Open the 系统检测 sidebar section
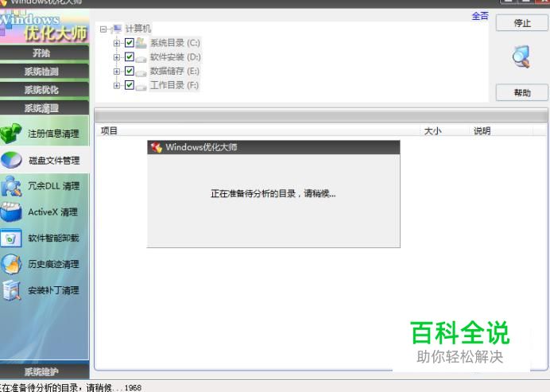550x392 pixels. click(x=45, y=72)
